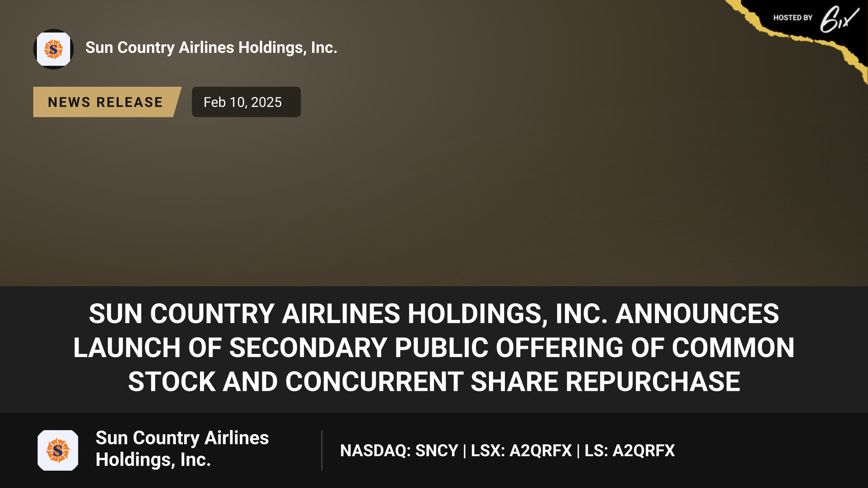Click the vertical divider in the footer
Viewport: 868px width, 488px height.
coord(322,450)
